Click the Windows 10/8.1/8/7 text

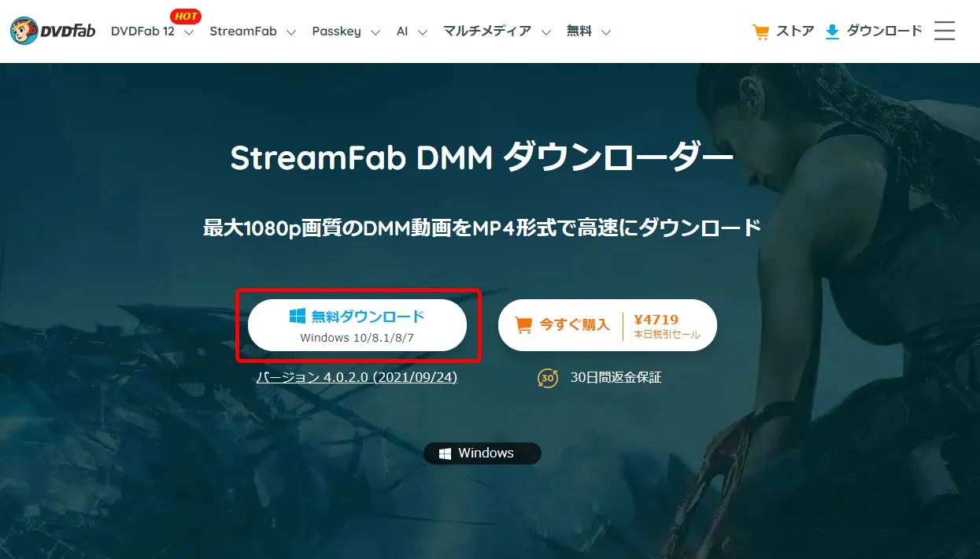tap(357, 338)
